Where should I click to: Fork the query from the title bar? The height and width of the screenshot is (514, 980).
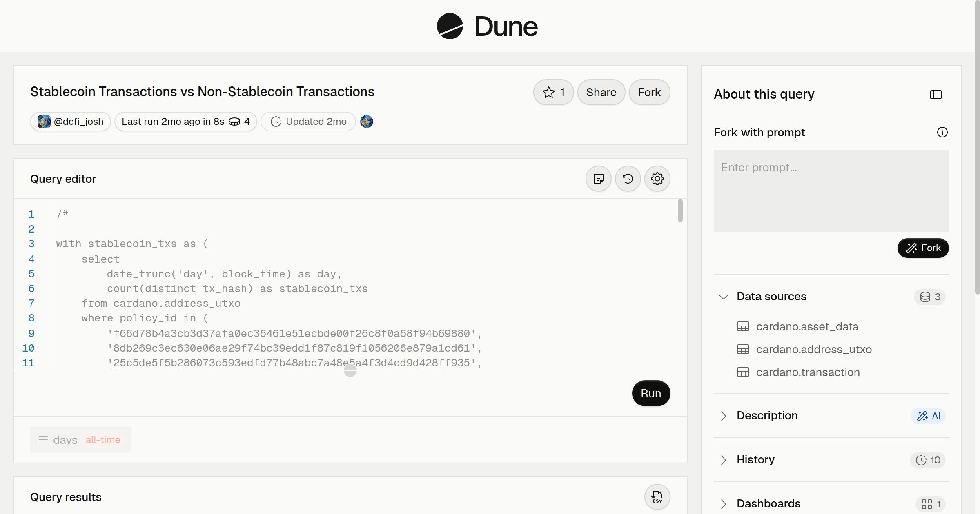[x=649, y=92]
